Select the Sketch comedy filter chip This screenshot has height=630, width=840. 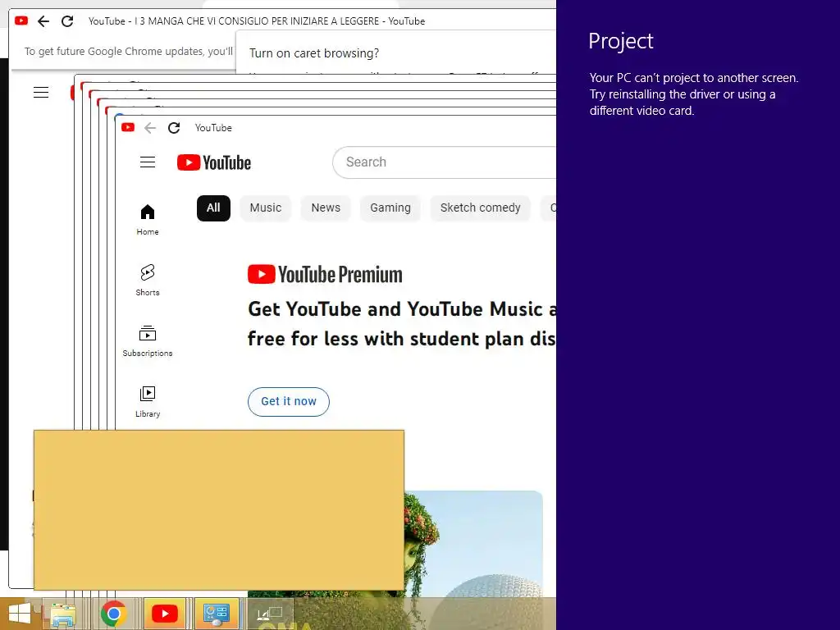tap(481, 208)
